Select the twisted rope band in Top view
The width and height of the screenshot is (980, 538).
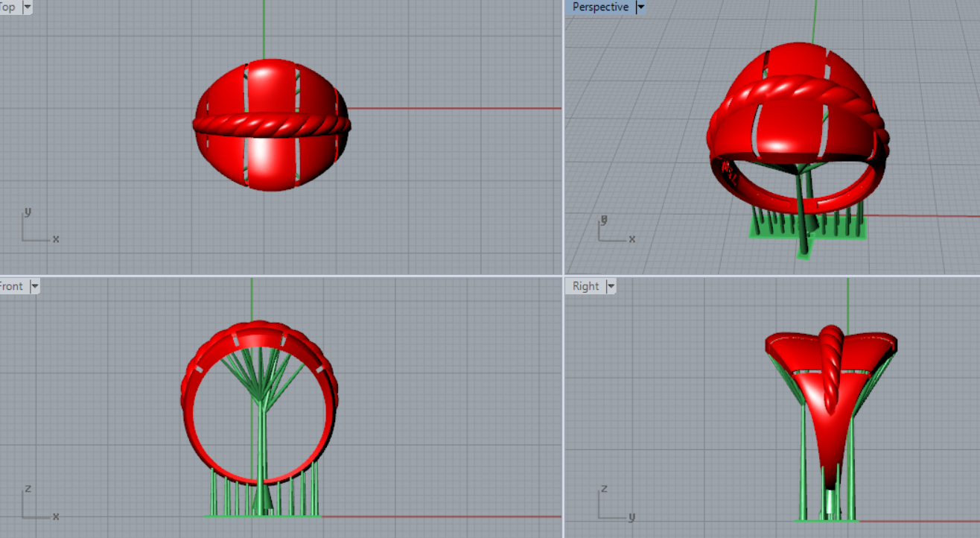point(272,124)
